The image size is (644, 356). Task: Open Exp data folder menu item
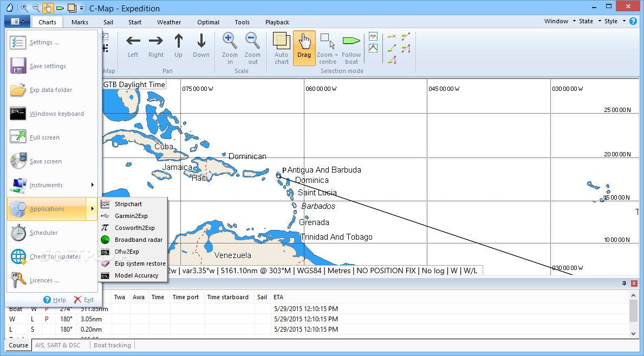[x=52, y=90]
